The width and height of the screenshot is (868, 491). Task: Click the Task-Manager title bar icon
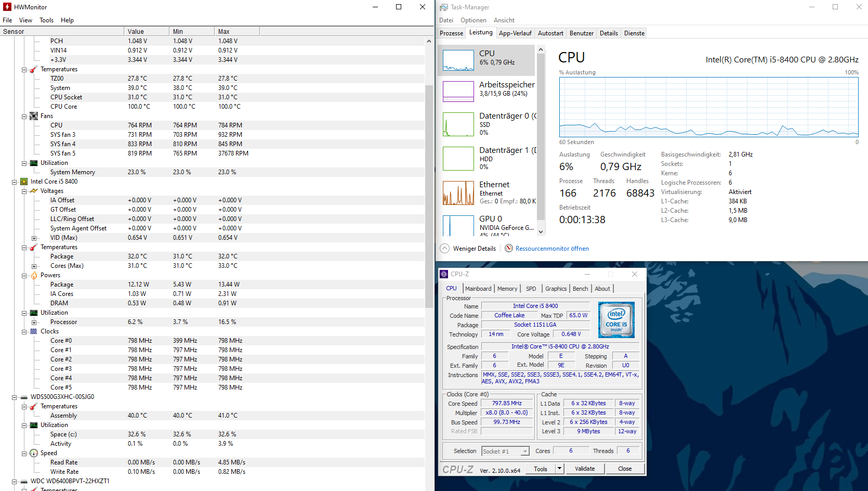pos(444,7)
